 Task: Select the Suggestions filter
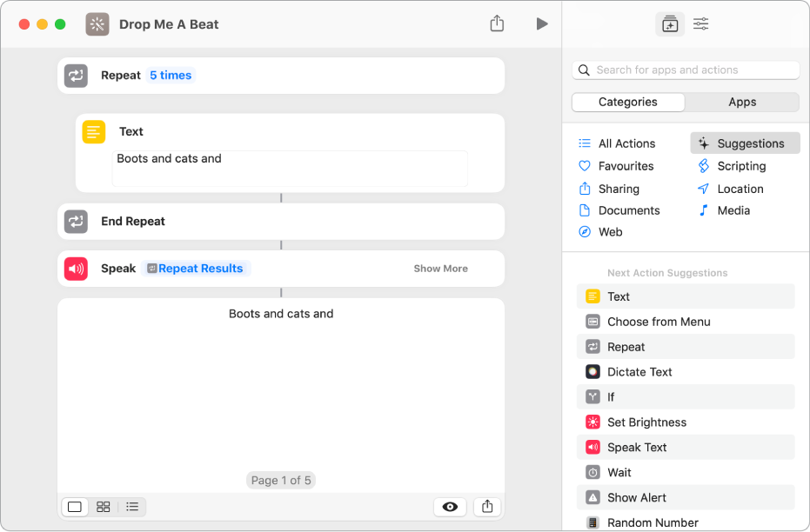click(x=746, y=143)
